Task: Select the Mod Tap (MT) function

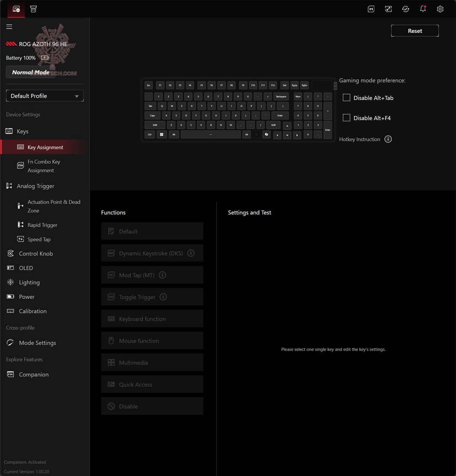Action: pyautogui.click(x=152, y=275)
